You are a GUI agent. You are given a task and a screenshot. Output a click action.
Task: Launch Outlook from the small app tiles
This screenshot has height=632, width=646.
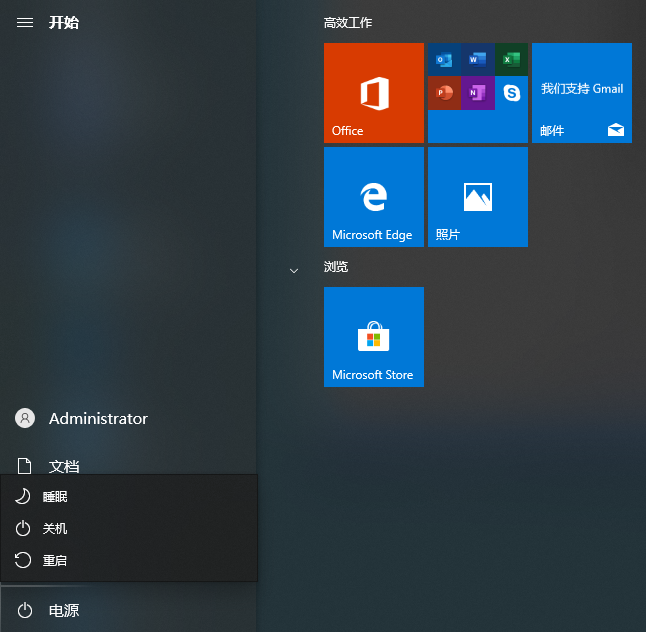coord(444,60)
